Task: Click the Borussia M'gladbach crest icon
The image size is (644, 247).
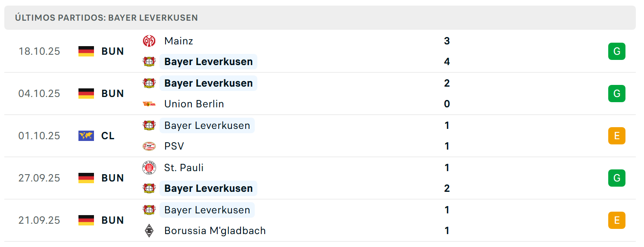Action: pos(149,231)
